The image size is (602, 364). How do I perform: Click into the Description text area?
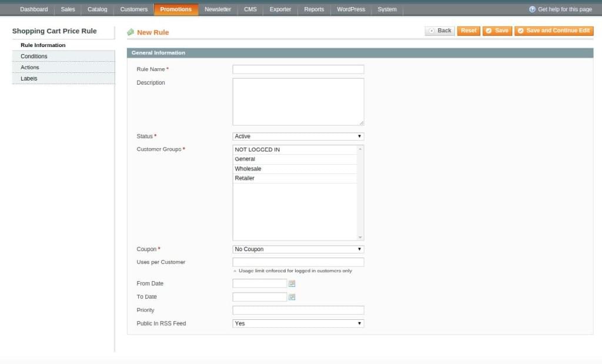[x=298, y=102]
